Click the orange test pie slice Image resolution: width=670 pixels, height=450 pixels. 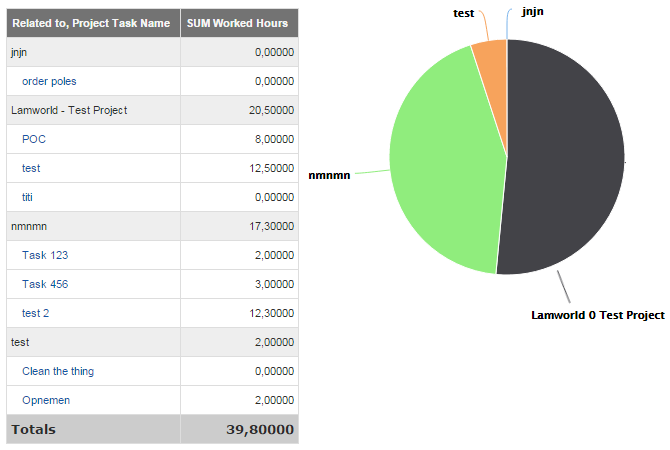tap(491, 58)
